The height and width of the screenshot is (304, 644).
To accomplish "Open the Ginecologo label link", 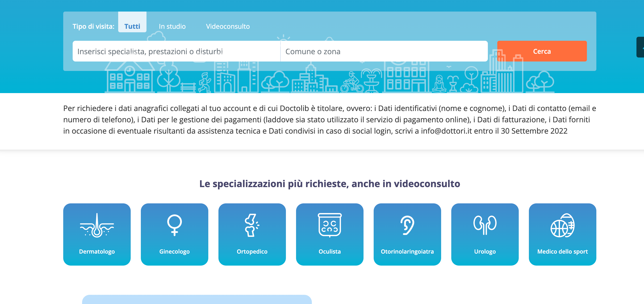I will (175, 251).
